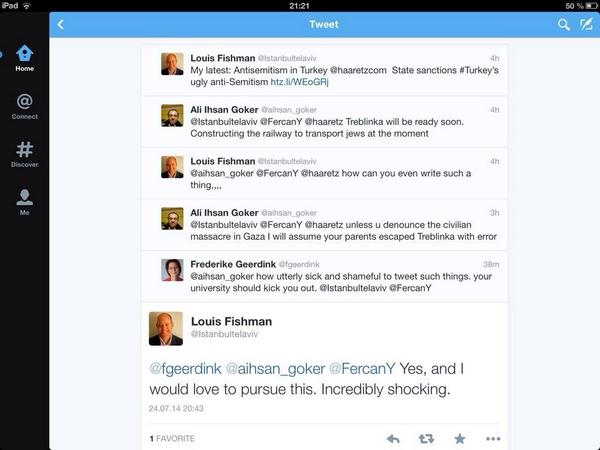Reply to Louis Fishman's tweet

point(393,438)
